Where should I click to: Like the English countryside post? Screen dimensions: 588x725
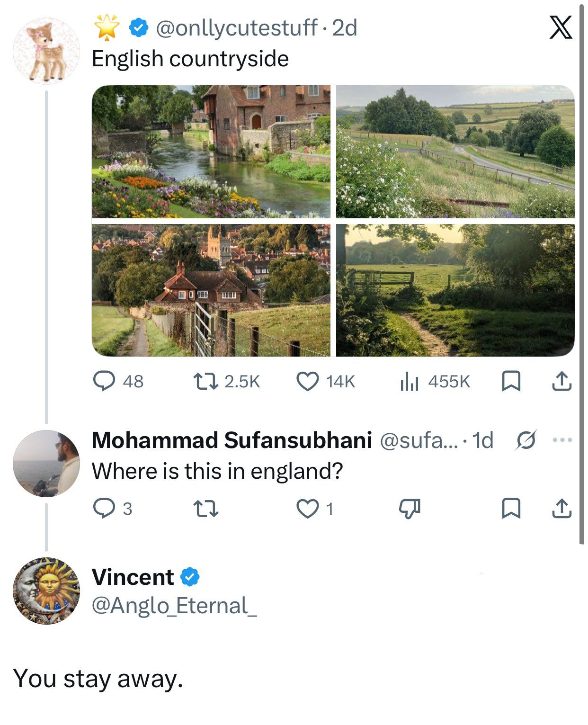coord(308,381)
